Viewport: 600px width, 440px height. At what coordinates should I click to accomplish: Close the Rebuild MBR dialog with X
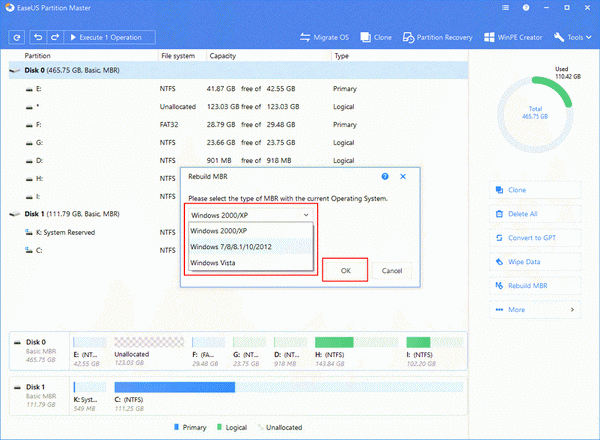402,175
